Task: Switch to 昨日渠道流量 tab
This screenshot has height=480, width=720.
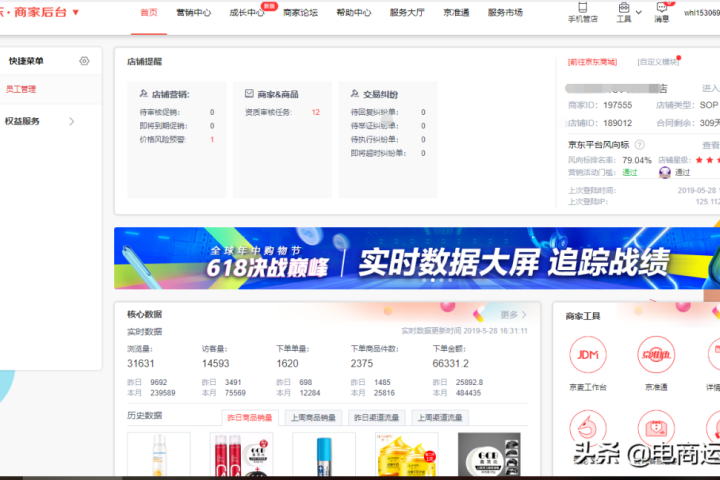Action: 377,418
